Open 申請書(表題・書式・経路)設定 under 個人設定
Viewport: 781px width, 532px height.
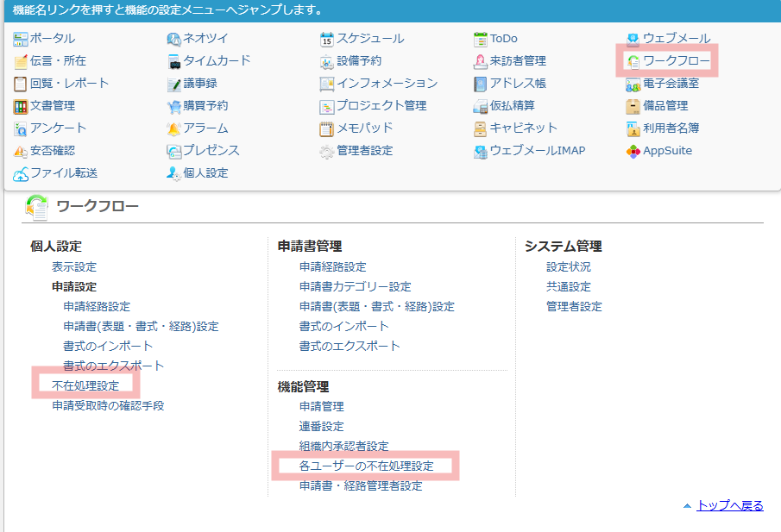pyautogui.click(x=141, y=327)
